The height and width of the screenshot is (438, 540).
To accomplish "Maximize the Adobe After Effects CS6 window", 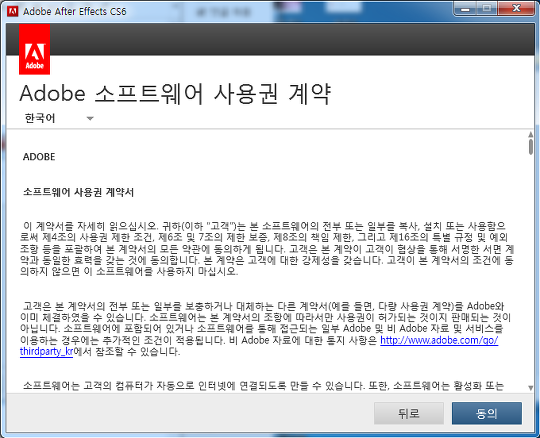I will coord(487,9).
